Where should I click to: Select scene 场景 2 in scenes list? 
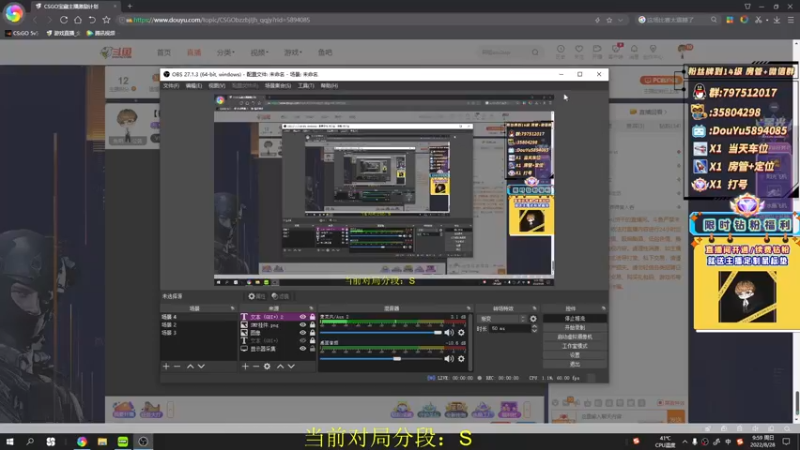click(x=169, y=324)
